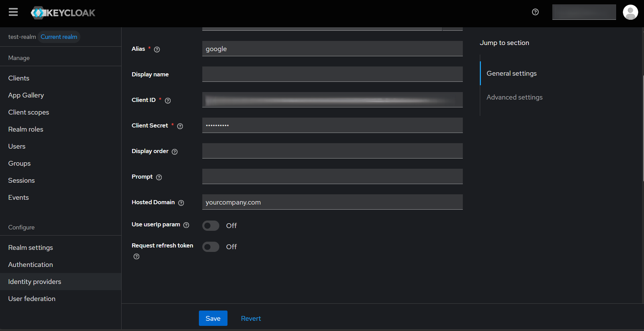Open the hamburger navigation menu
Screen dimensions: 644x331
13,12
